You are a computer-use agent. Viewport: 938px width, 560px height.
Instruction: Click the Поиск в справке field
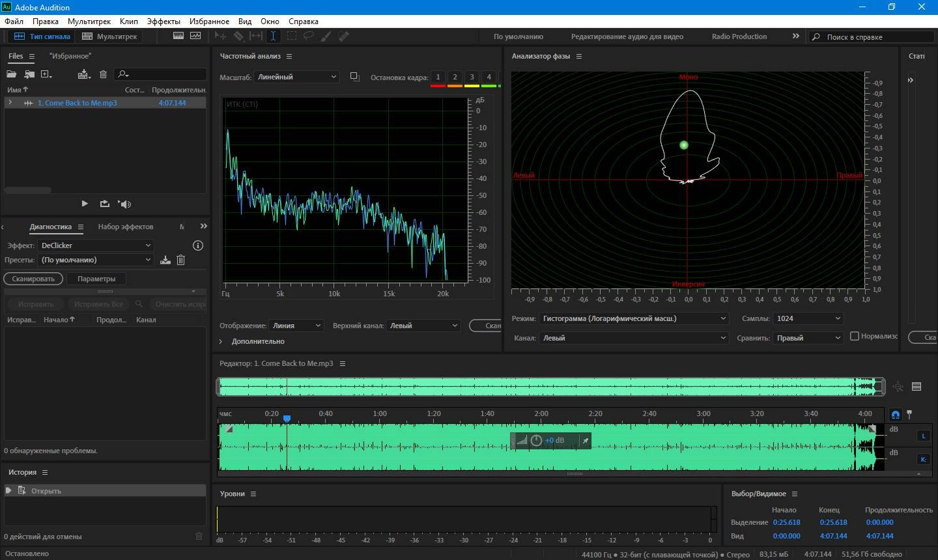click(x=872, y=37)
